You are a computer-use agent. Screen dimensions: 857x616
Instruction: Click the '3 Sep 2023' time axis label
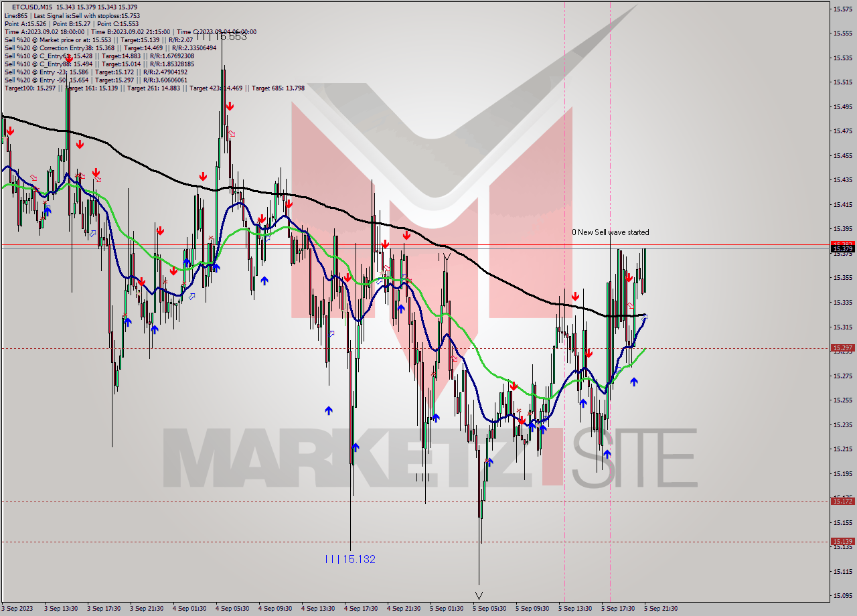click(x=16, y=609)
